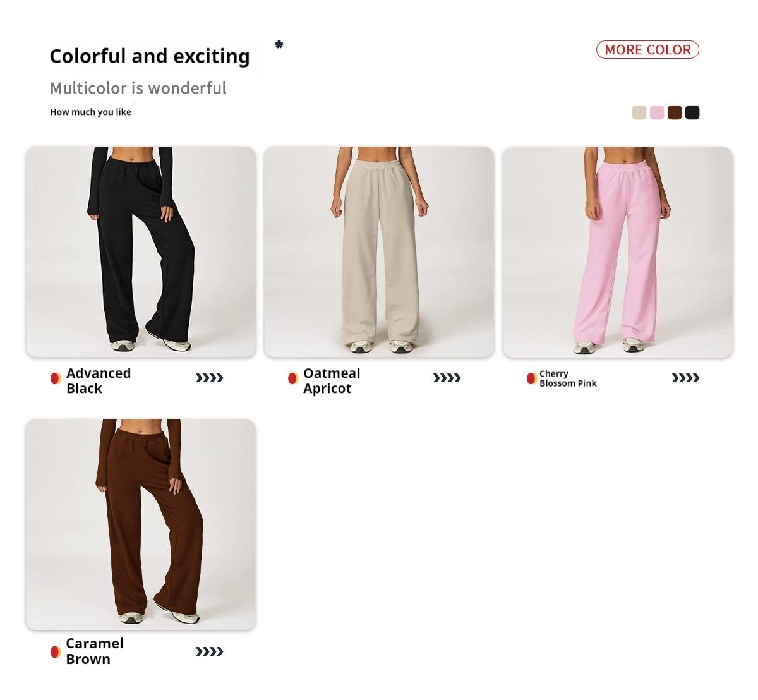Click the arrows next to Oatmeal Apricot

pos(447,378)
